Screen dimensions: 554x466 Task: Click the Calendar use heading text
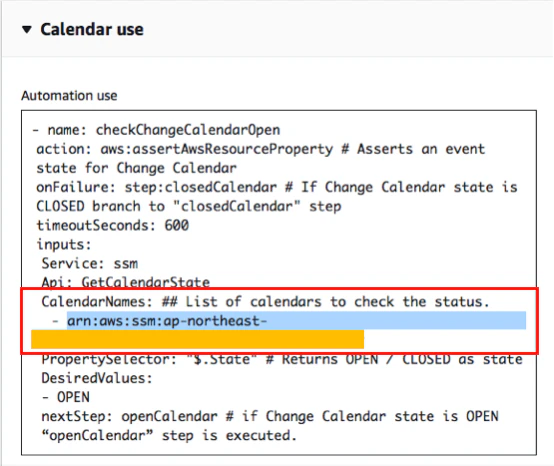click(92, 29)
